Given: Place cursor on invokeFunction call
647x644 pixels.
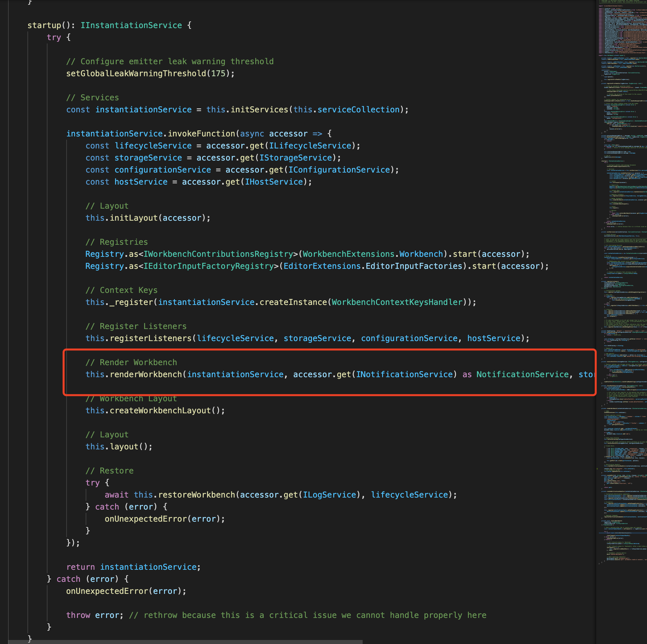Looking at the screenshot, I should coord(201,134).
